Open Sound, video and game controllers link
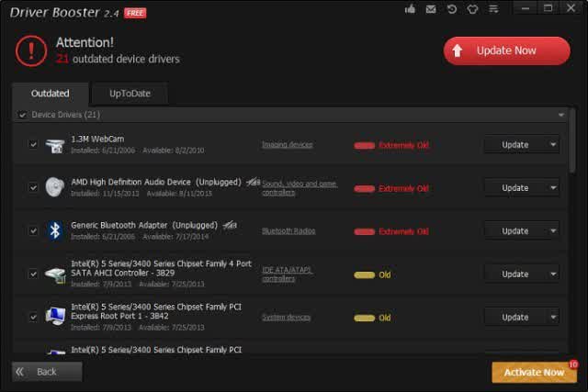The image size is (588, 392). (x=300, y=188)
